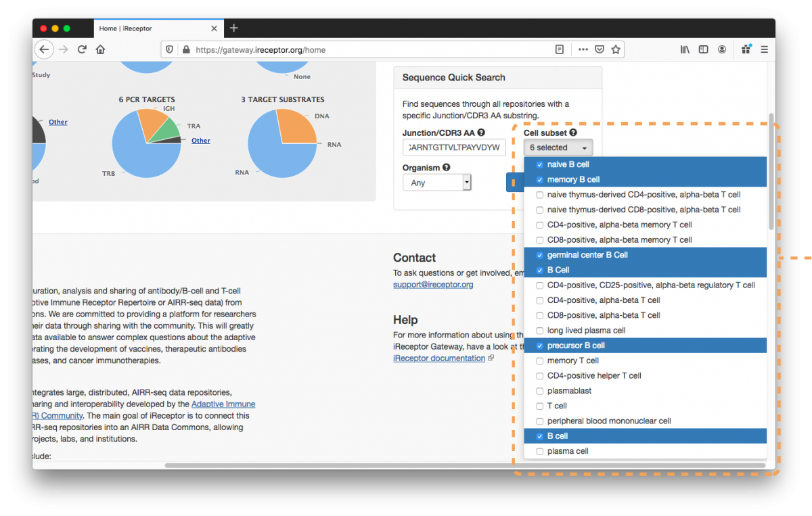812x516 pixels.
Task: Click help icon next to Junction/CDR3 AA
Action: click(481, 133)
